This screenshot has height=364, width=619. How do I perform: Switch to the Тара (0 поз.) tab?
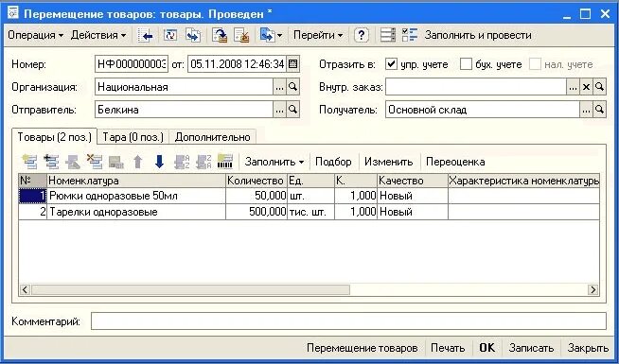point(133,137)
